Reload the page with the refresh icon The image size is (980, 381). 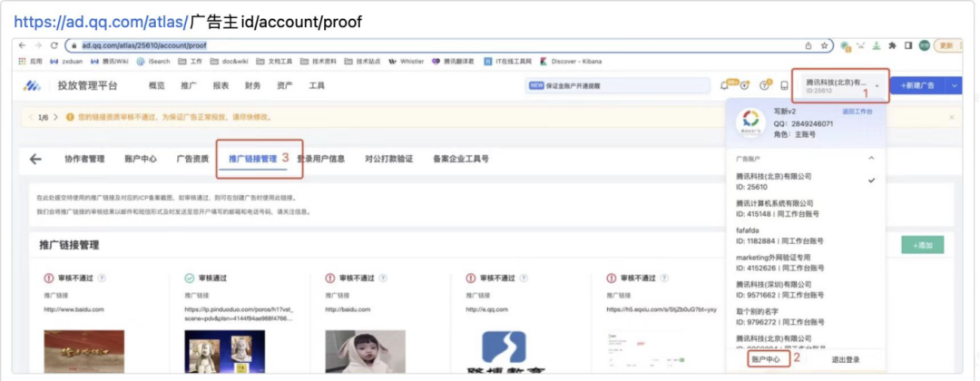click(x=54, y=45)
